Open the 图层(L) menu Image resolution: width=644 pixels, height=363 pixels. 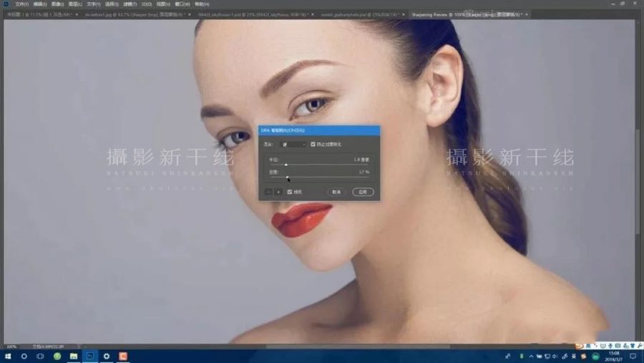(x=75, y=4)
